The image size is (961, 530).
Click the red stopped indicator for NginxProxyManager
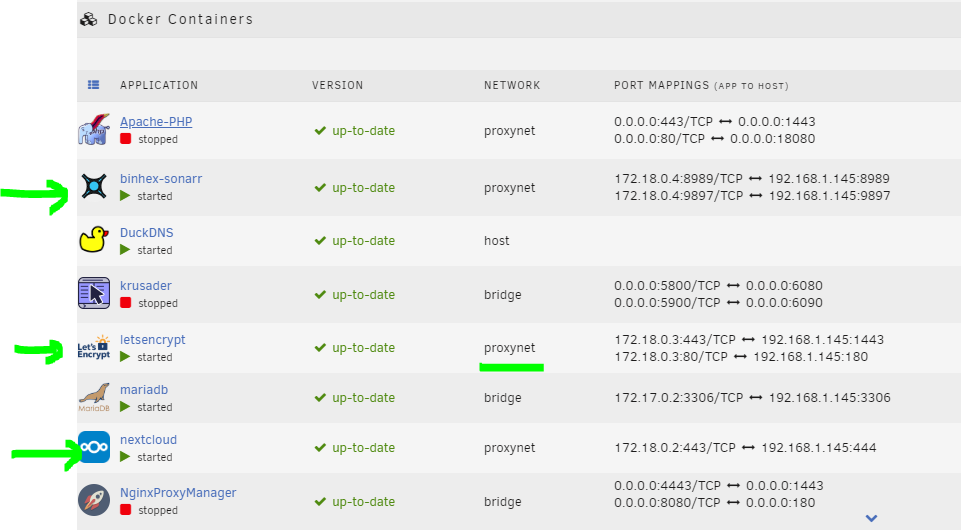coord(126,510)
